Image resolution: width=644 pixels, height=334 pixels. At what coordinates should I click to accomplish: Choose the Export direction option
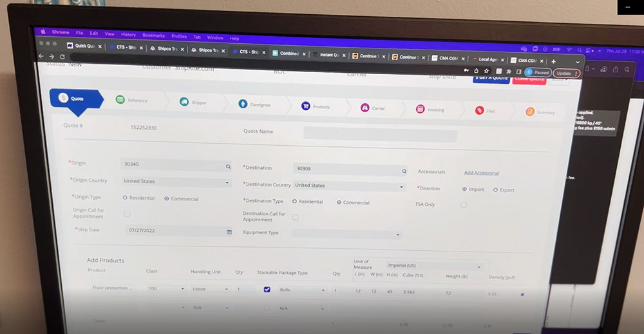495,190
